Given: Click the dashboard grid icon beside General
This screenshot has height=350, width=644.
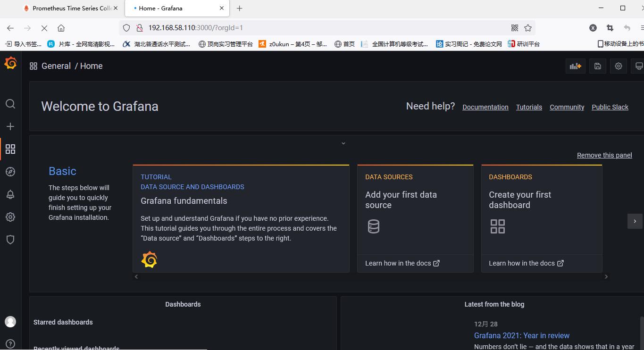Looking at the screenshot, I should click(x=33, y=66).
